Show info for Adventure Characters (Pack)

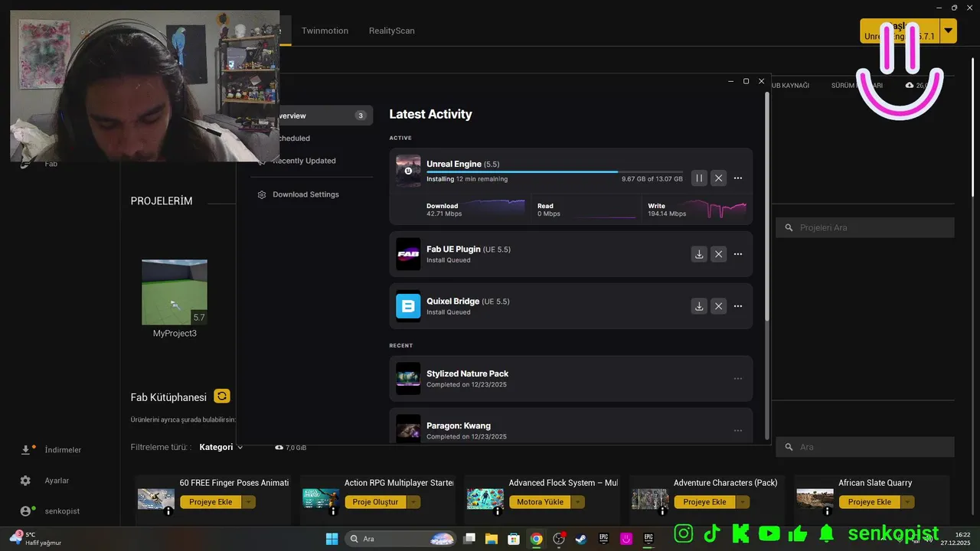pyautogui.click(x=662, y=511)
